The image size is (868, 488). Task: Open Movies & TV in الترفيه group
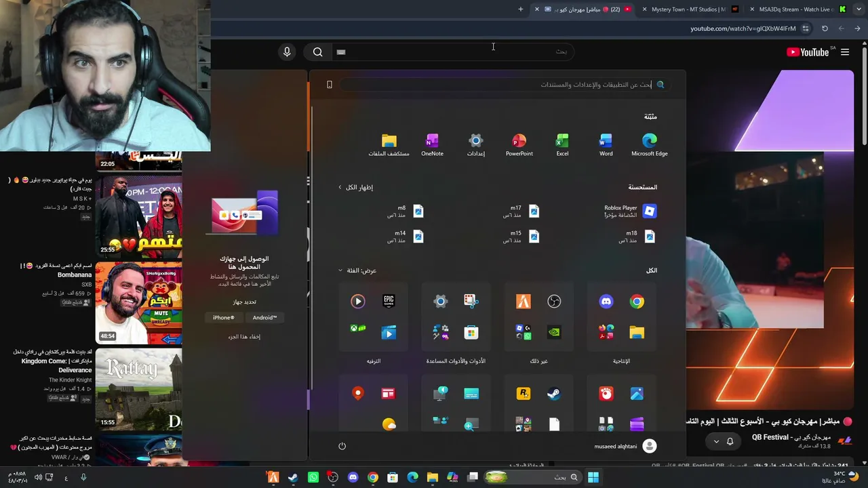(x=389, y=332)
